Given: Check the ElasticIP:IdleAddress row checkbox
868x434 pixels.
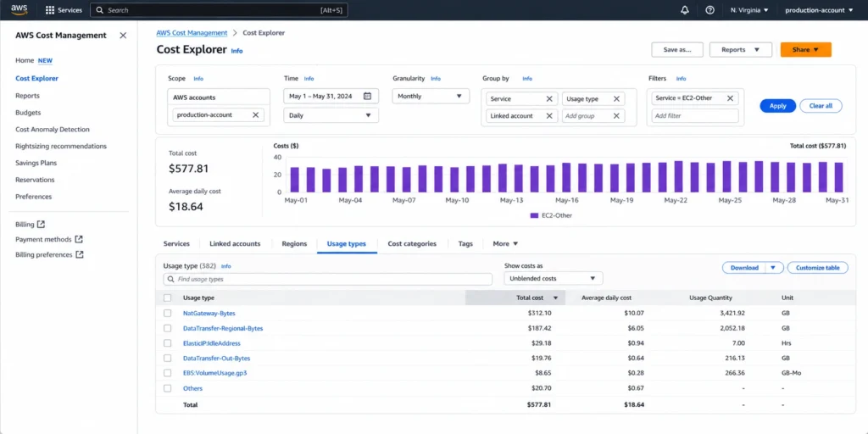Looking at the screenshot, I should click(168, 343).
